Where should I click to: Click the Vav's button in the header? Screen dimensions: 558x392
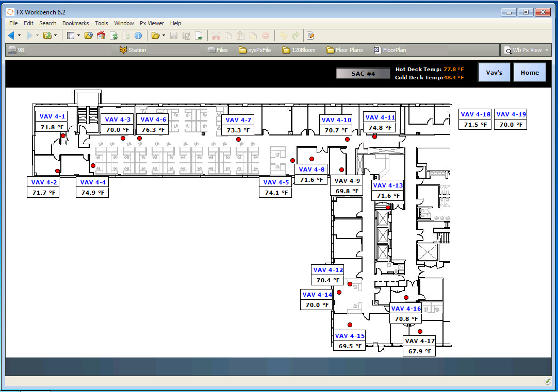tap(494, 72)
